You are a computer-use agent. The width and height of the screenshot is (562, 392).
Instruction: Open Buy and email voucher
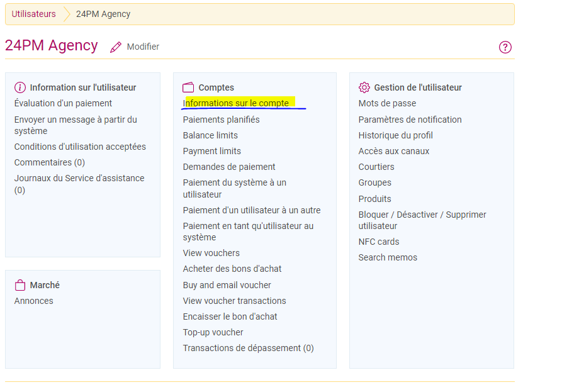click(x=227, y=285)
